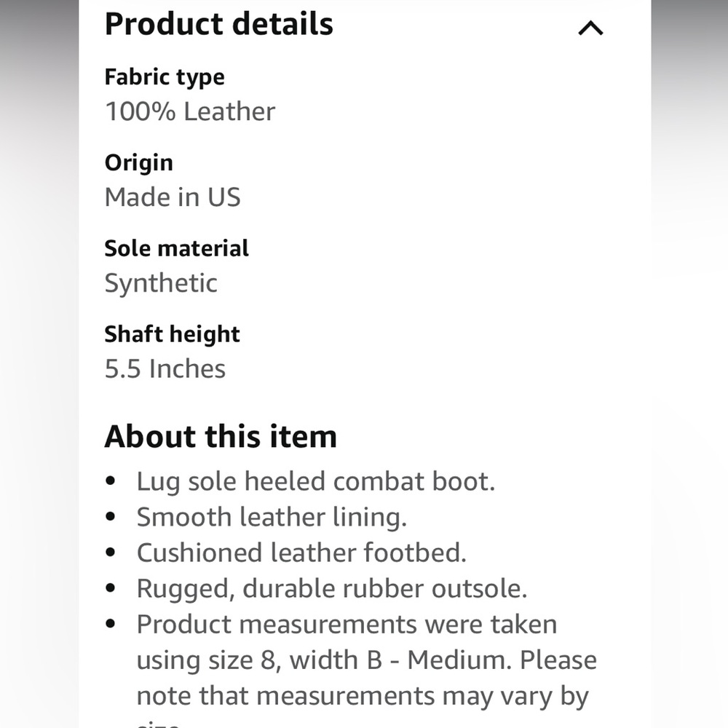The image size is (728, 728).
Task: Select the Sole material label
Action: [x=177, y=248]
